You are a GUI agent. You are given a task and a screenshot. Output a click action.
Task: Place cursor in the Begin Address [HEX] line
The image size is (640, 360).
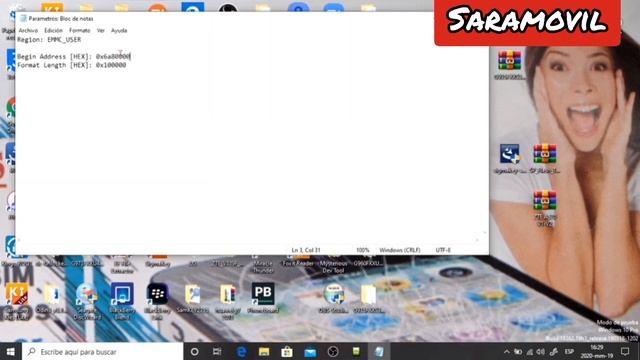coord(73,56)
